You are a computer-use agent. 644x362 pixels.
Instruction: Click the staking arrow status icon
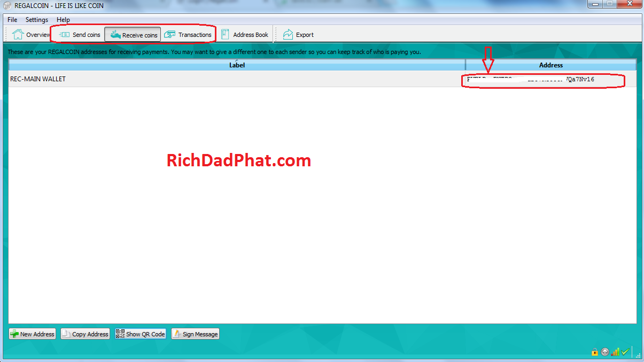tap(605, 352)
